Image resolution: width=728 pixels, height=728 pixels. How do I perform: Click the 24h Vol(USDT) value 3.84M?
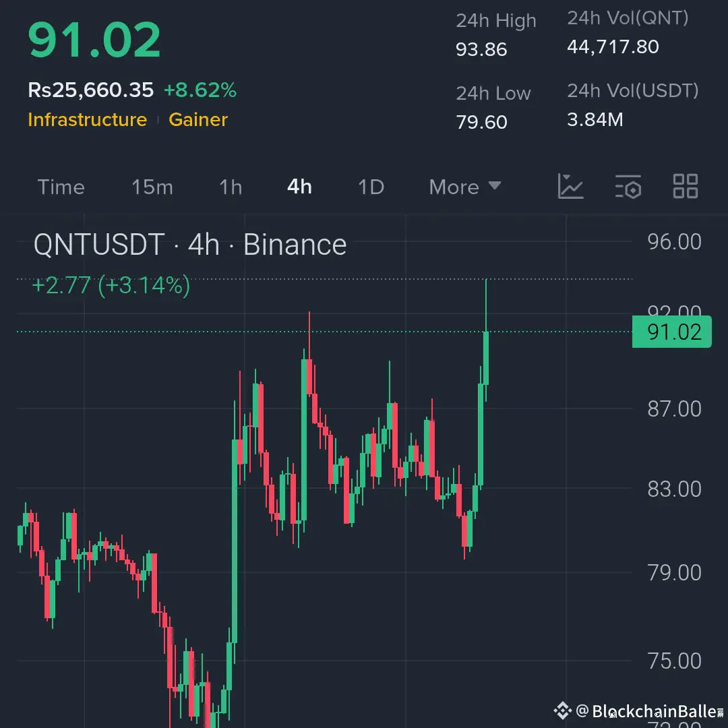click(595, 120)
